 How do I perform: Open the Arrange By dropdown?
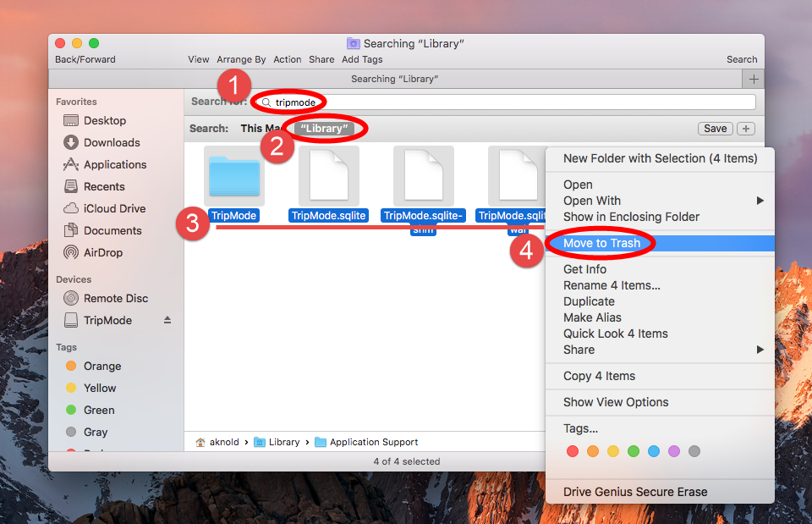241,59
